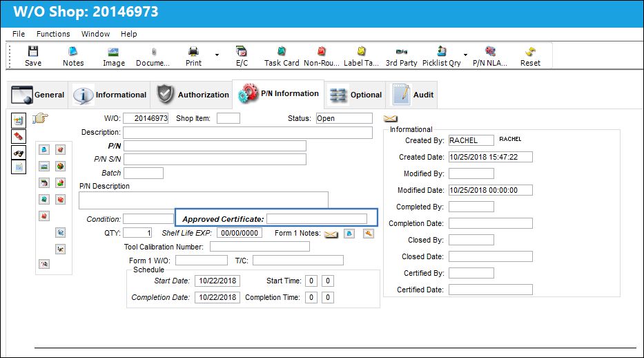Screen dimensions: 644x358
Task: Switch to the Optional tab
Action: (x=355, y=95)
